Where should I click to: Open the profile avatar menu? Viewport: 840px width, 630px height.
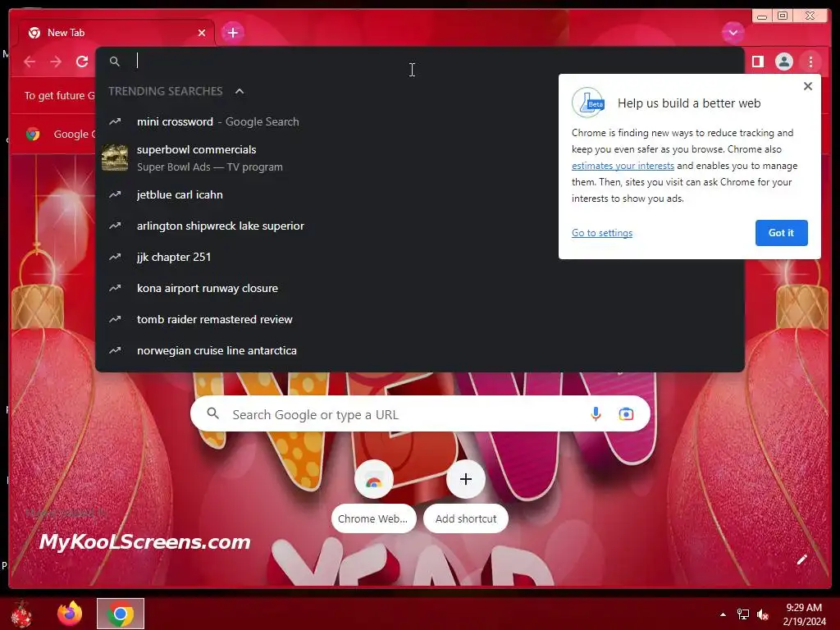click(783, 62)
